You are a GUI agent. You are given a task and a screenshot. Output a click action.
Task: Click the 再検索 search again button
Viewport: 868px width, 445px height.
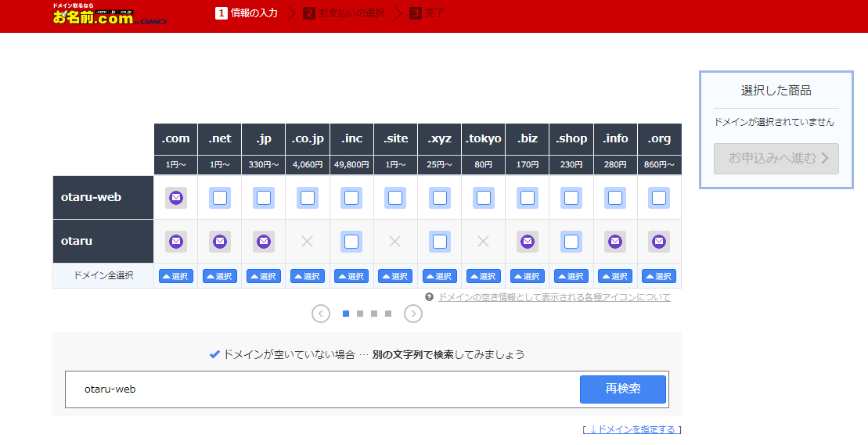click(623, 389)
